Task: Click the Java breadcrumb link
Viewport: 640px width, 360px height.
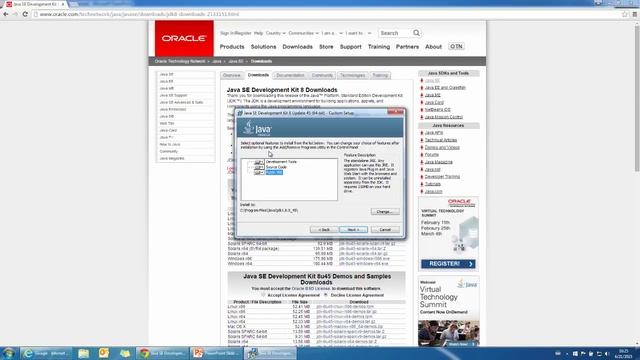Action: (x=217, y=61)
